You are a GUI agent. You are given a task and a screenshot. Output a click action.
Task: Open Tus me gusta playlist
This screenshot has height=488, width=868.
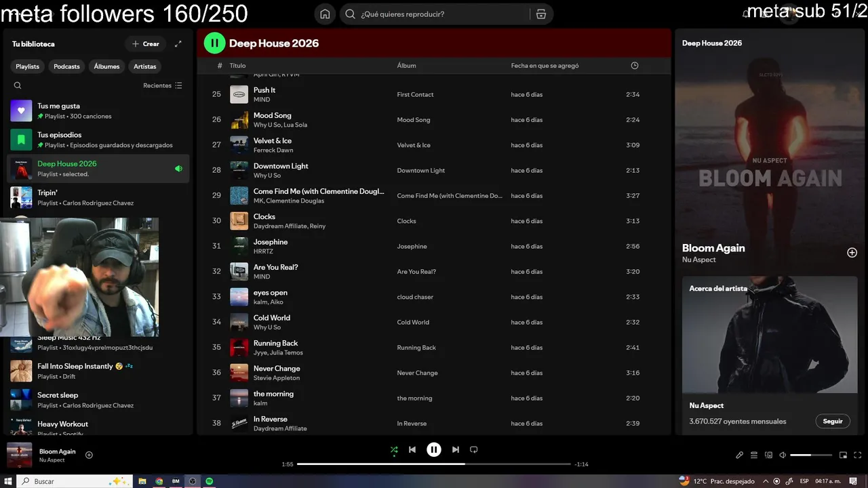[98, 110]
